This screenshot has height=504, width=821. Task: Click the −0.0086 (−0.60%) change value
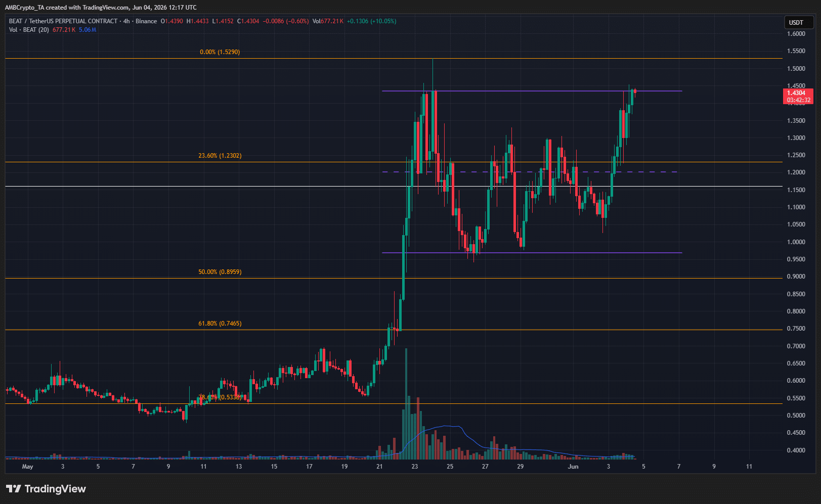point(286,21)
